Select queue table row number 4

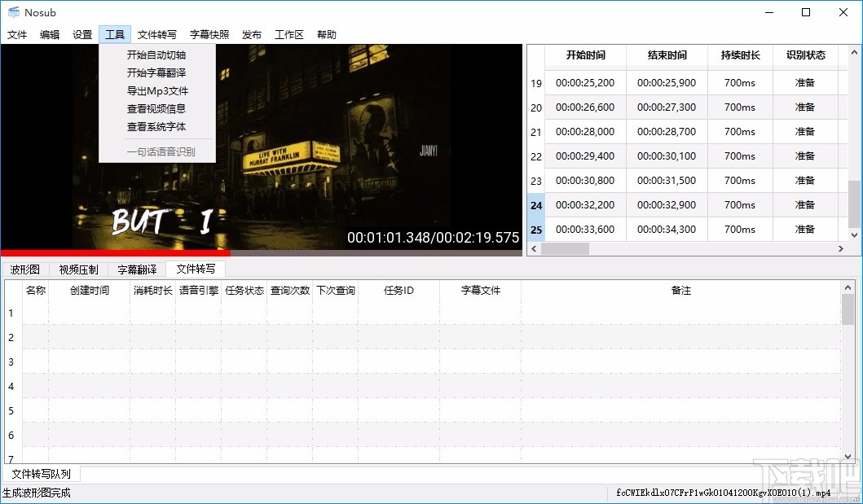(11, 387)
